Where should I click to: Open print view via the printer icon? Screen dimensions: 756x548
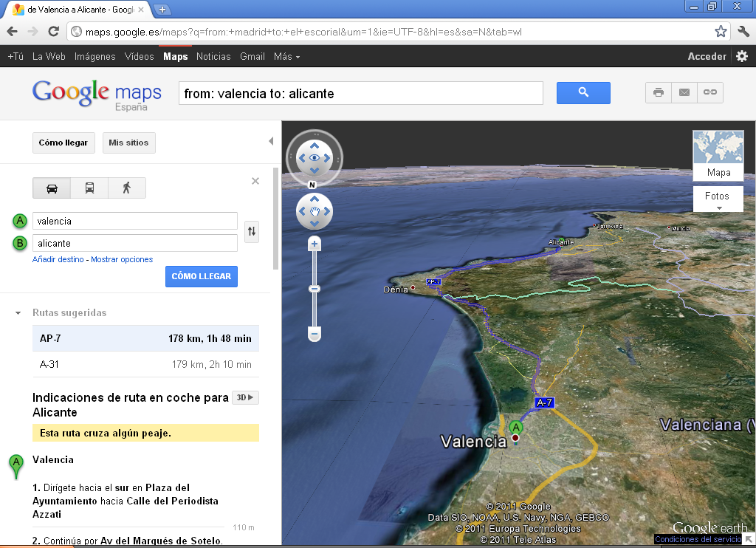pyautogui.click(x=658, y=92)
